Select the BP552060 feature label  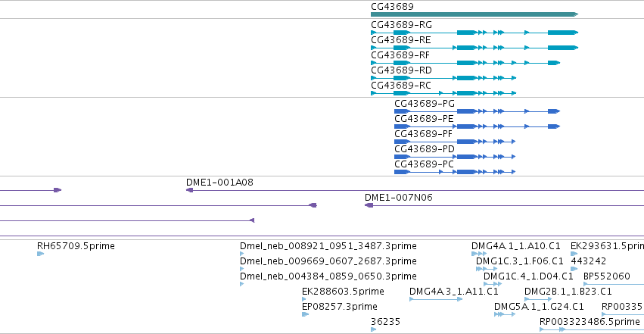[607, 276]
